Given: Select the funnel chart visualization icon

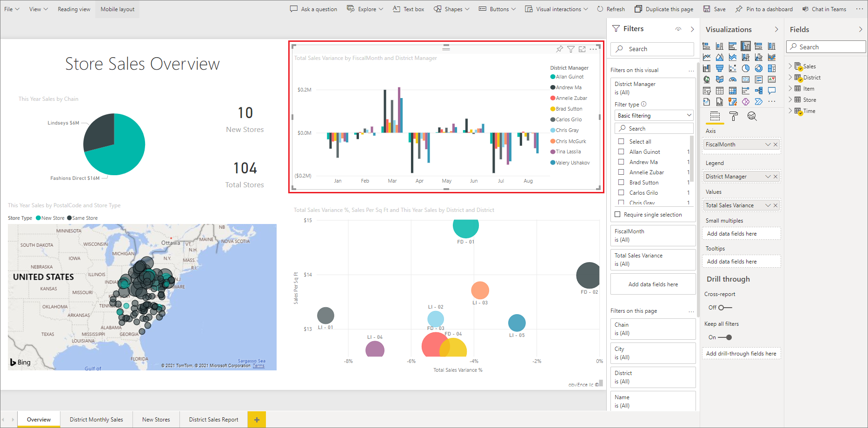Looking at the screenshot, I should coord(720,68).
